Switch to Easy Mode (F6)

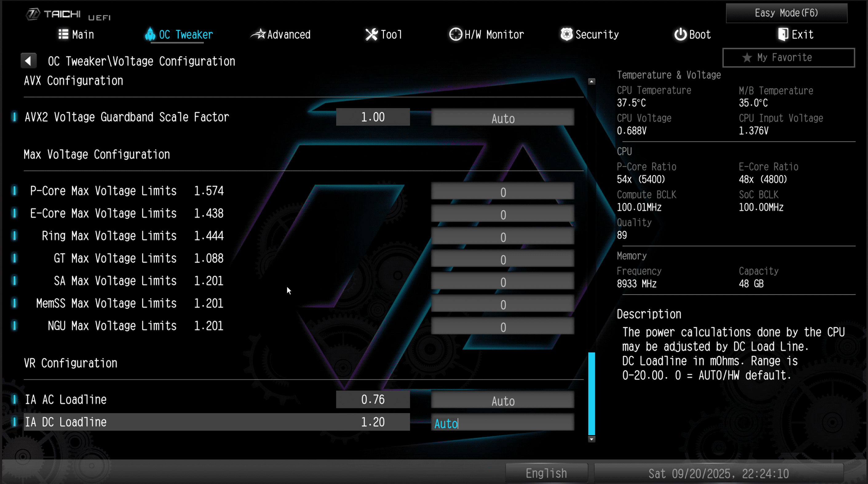[786, 13]
